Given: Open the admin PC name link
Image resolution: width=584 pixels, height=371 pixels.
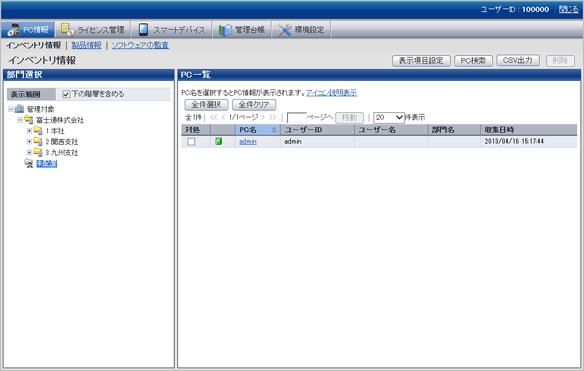Looking at the screenshot, I should 248,142.
